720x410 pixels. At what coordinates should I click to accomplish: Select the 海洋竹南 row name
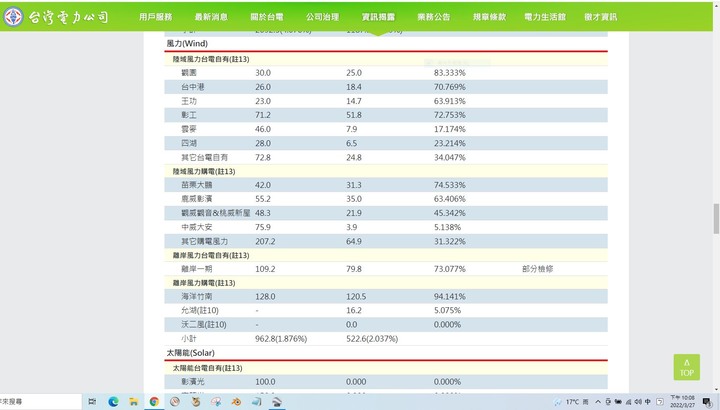pyautogui.click(x=197, y=297)
